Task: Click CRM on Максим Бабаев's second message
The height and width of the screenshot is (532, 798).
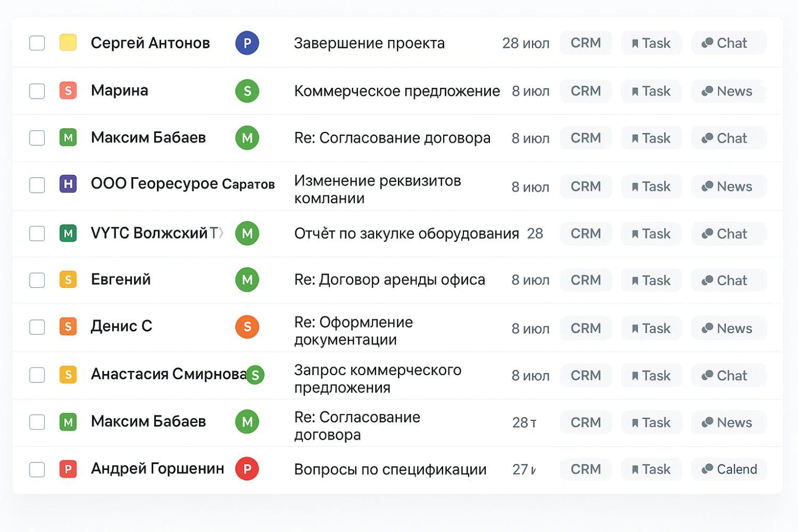Action: click(x=586, y=422)
